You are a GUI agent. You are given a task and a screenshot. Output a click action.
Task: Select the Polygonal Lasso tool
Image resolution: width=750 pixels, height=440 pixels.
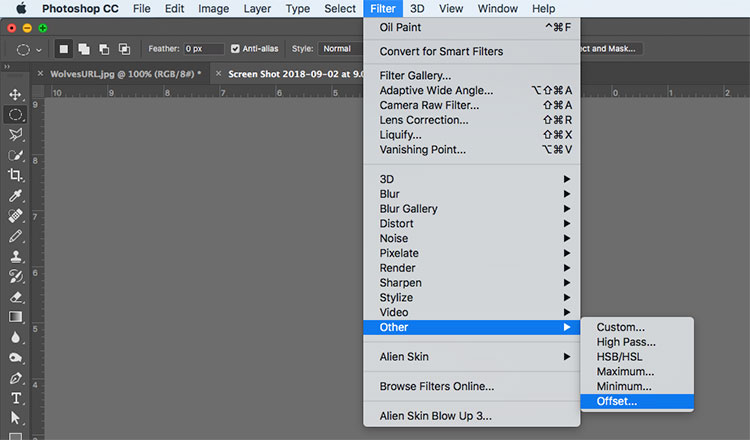click(15, 134)
